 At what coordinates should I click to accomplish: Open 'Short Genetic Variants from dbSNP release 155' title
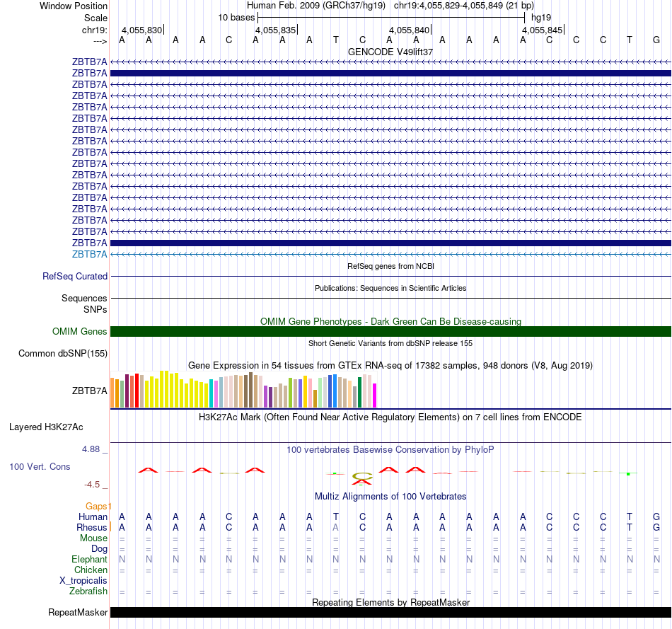390,343
